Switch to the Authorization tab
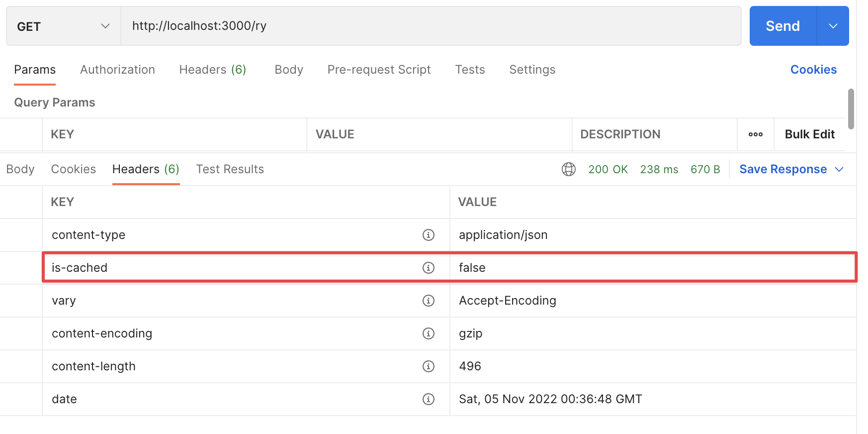868x434 pixels. (x=117, y=70)
